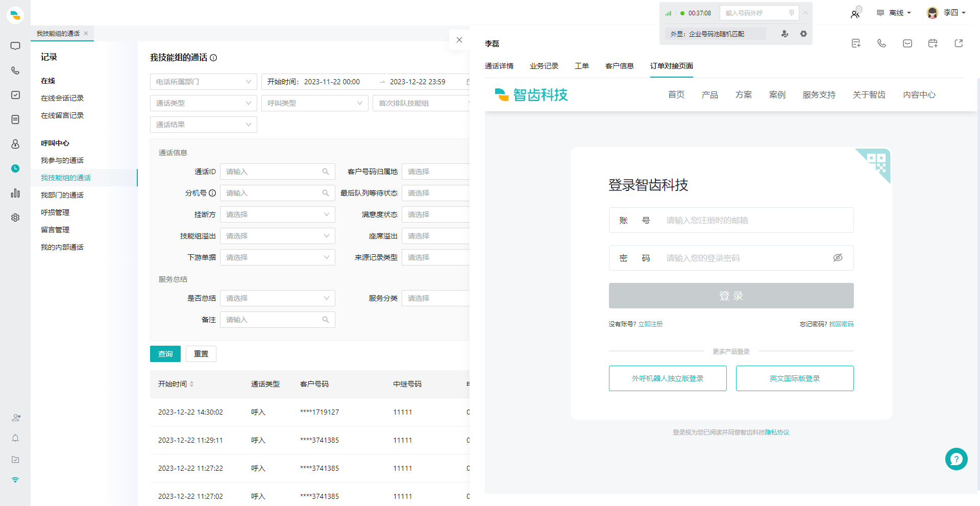
Task: Focus the 账号 email input field
Action: pyautogui.click(x=731, y=220)
